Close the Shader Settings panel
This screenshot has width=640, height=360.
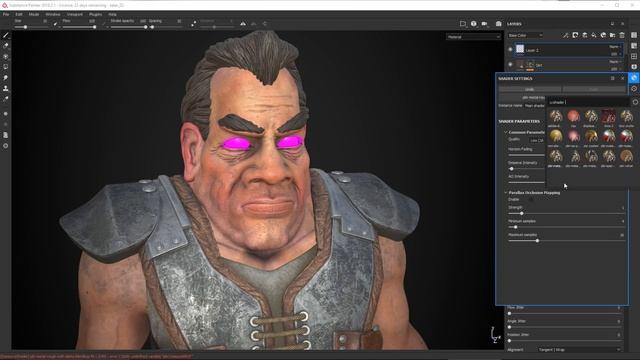click(622, 78)
